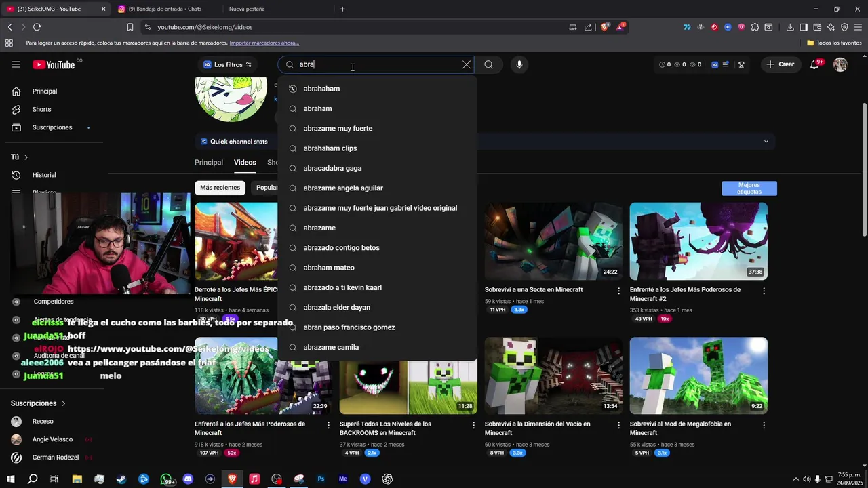Open the notifications bell
This screenshot has height=488, width=868.
815,64
